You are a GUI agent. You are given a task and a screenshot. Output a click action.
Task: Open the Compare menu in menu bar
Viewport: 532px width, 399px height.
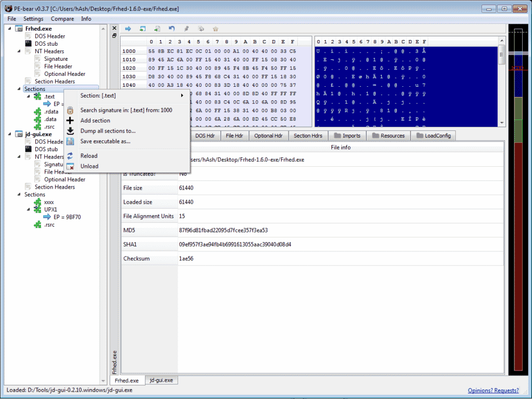pos(62,19)
